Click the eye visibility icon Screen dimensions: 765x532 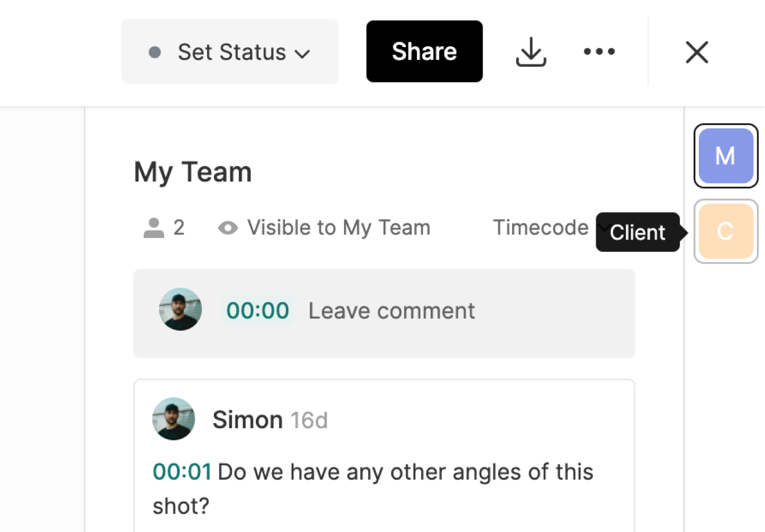(228, 229)
